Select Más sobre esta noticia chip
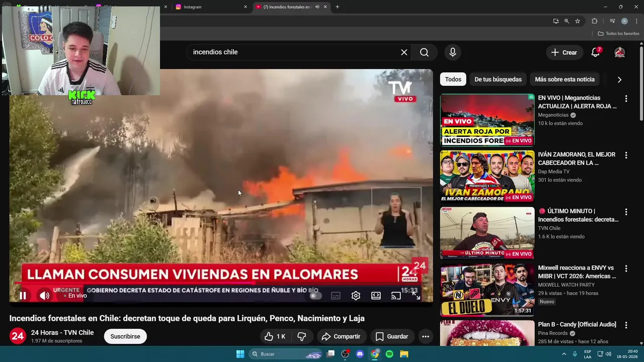This screenshot has width=644, height=362. [565, 79]
